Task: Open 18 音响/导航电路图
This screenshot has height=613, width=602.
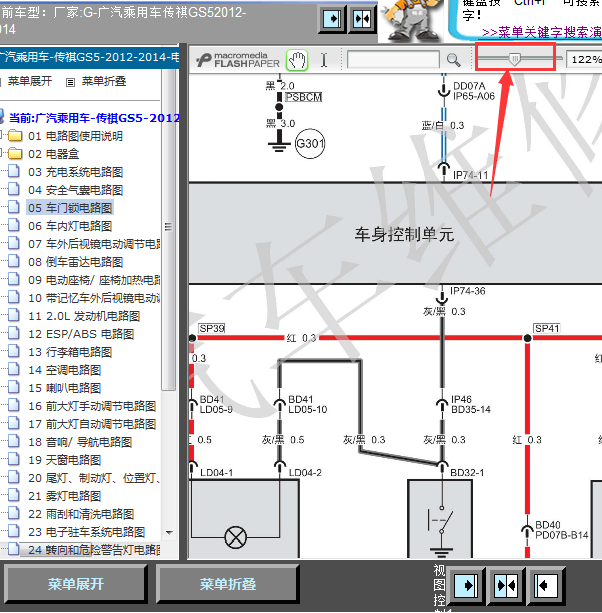Action: 80,442
